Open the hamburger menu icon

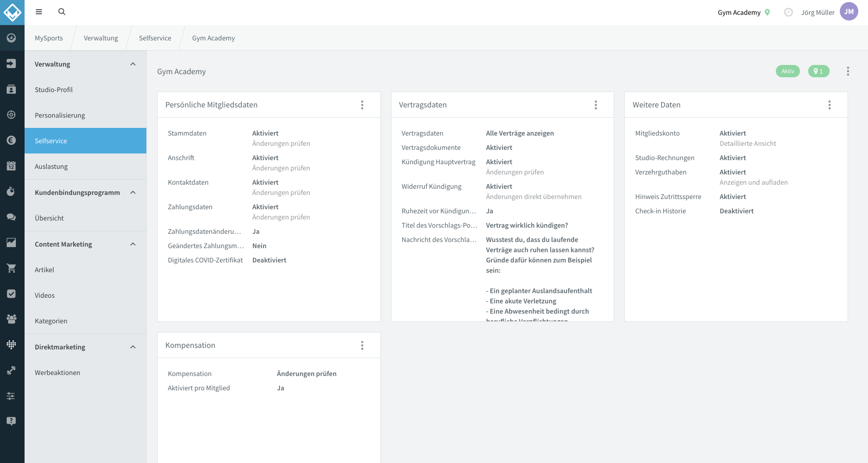pyautogui.click(x=39, y=12)
